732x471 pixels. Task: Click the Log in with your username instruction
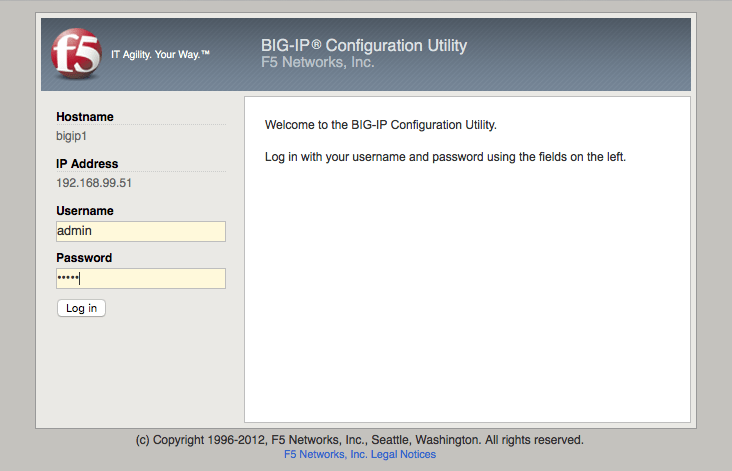click(x=445, y=157)
